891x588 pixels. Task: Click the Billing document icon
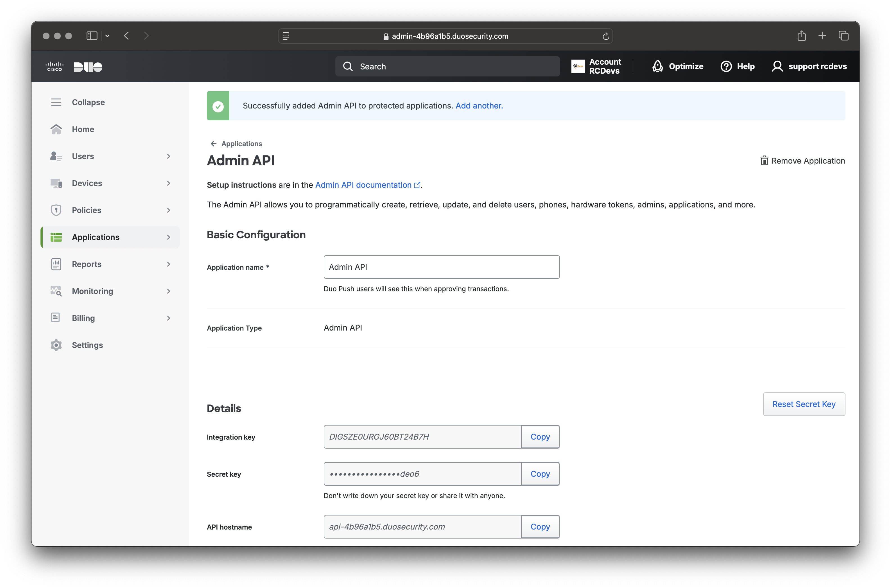55,318
